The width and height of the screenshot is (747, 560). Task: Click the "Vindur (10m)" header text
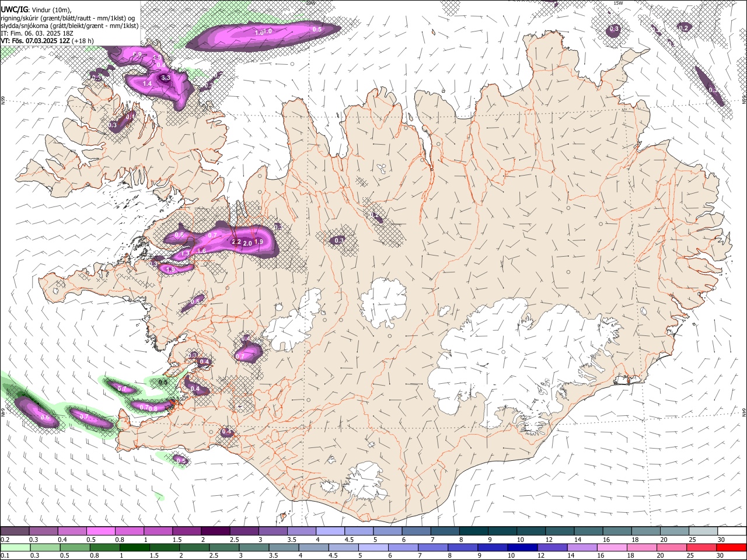coord(51,10)
